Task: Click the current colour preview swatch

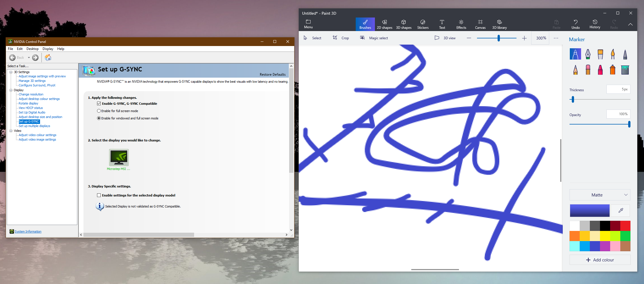Action: tap(590, 211)
